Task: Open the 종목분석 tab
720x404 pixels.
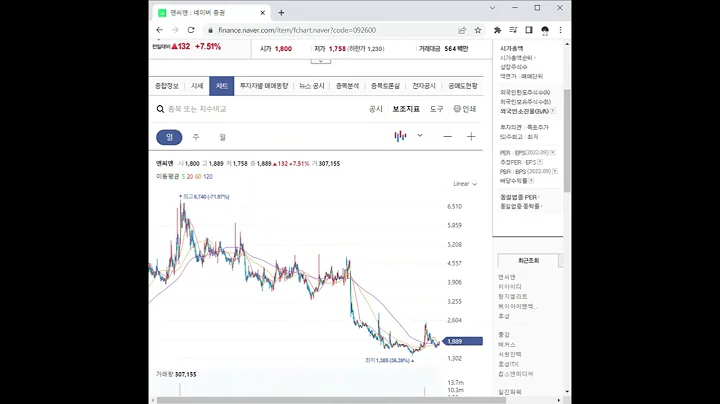Action: coord(348,86)
